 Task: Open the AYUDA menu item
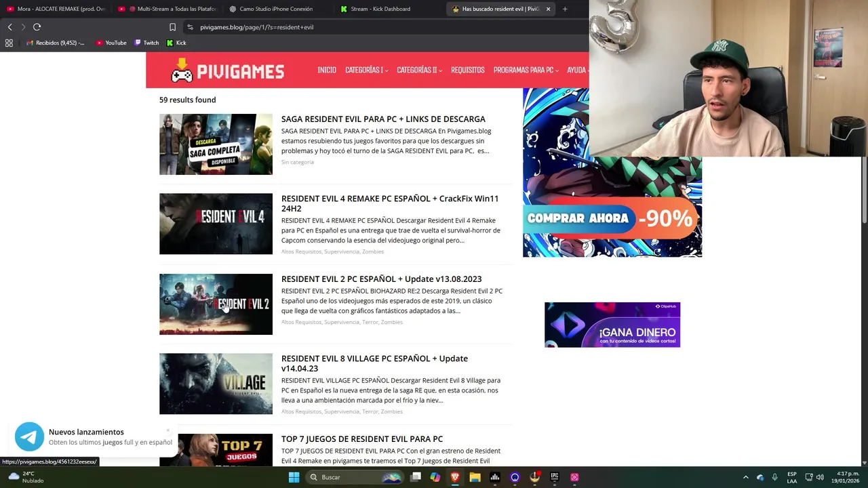tap(577, 70)
